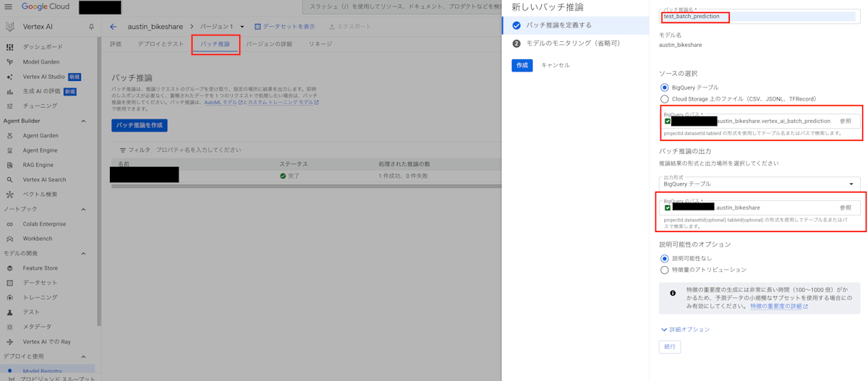Open ベクトル検索 sidebar icon
The width and height of the screenshot is (868, 381).
coord(9,194)
